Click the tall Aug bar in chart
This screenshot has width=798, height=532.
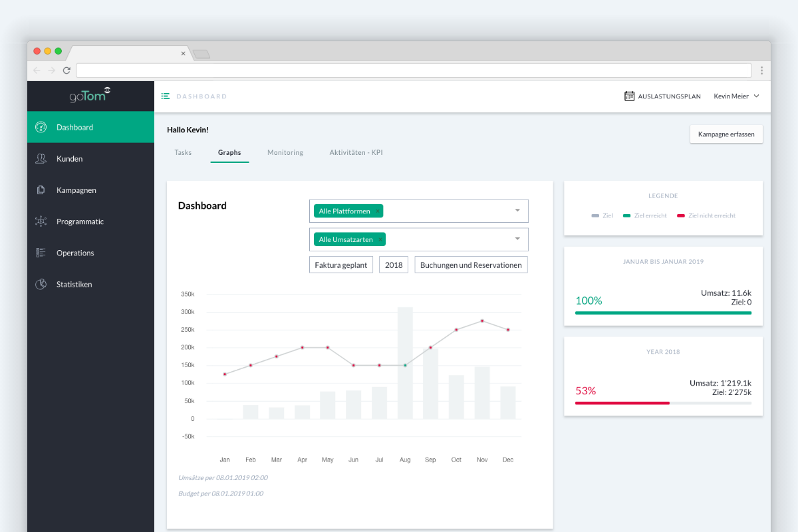pos(405,363)
